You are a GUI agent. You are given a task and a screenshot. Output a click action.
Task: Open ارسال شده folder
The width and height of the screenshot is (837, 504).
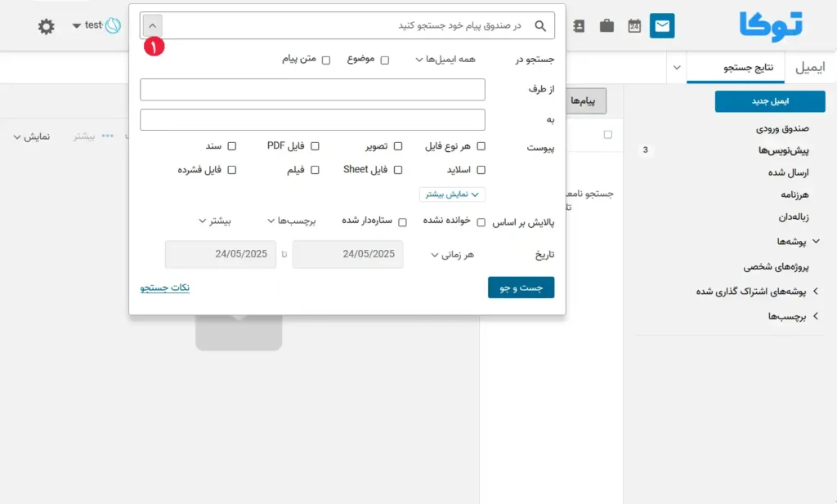pyautogui.click(x=789, y=173)
